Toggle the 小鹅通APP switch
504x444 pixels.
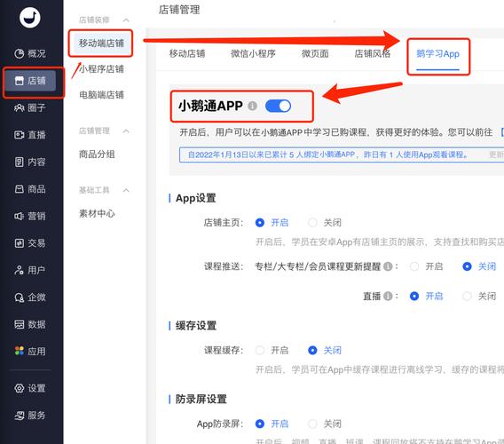tap(278, 106)
